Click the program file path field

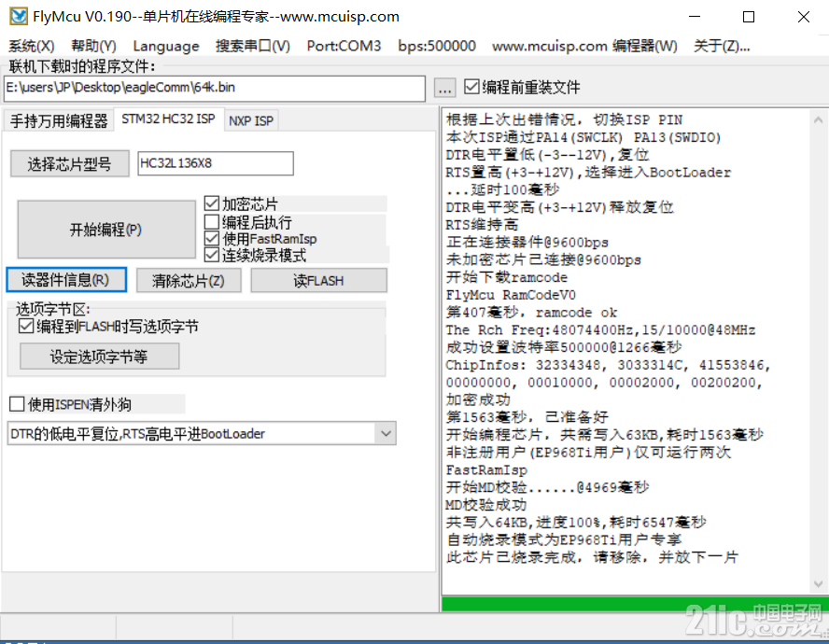pyautogui.click(x=215, y=89)
